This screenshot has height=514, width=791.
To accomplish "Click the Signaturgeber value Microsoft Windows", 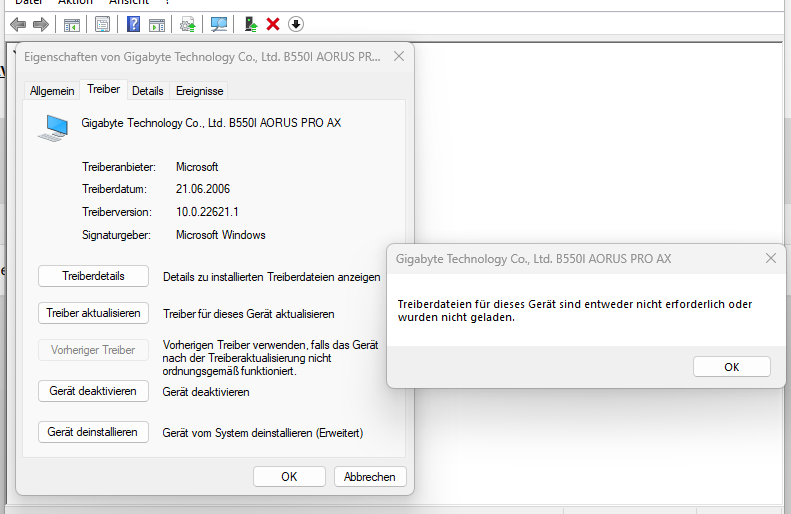I will pos(220,235).
